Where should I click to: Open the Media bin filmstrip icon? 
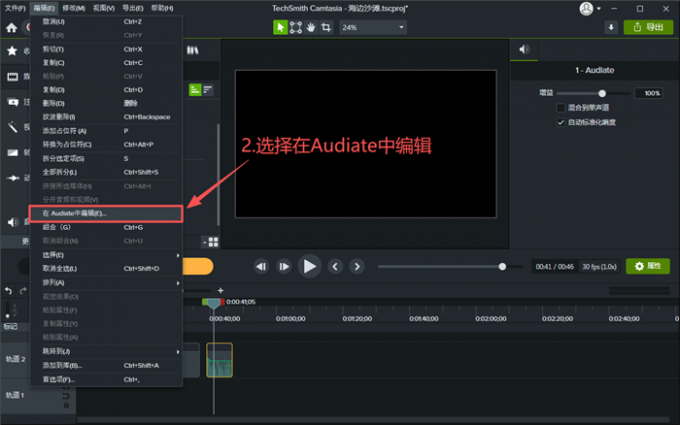(13, 77)
